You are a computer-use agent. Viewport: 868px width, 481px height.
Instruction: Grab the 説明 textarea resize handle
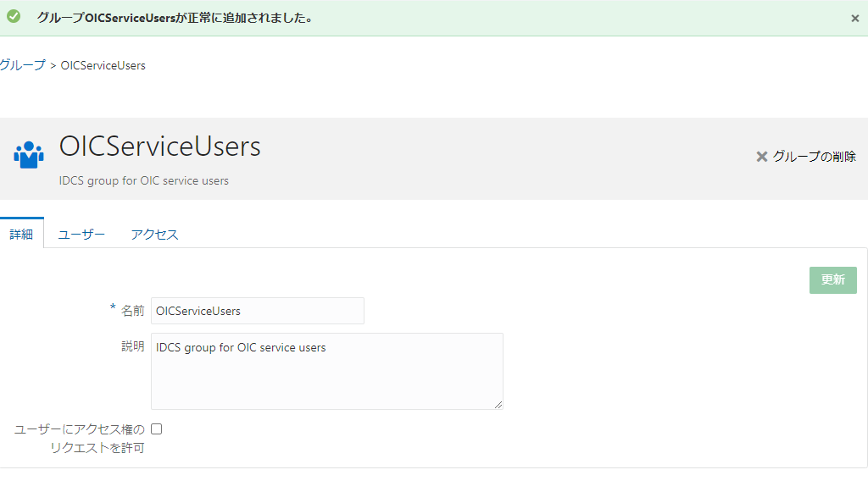[498, 405]
